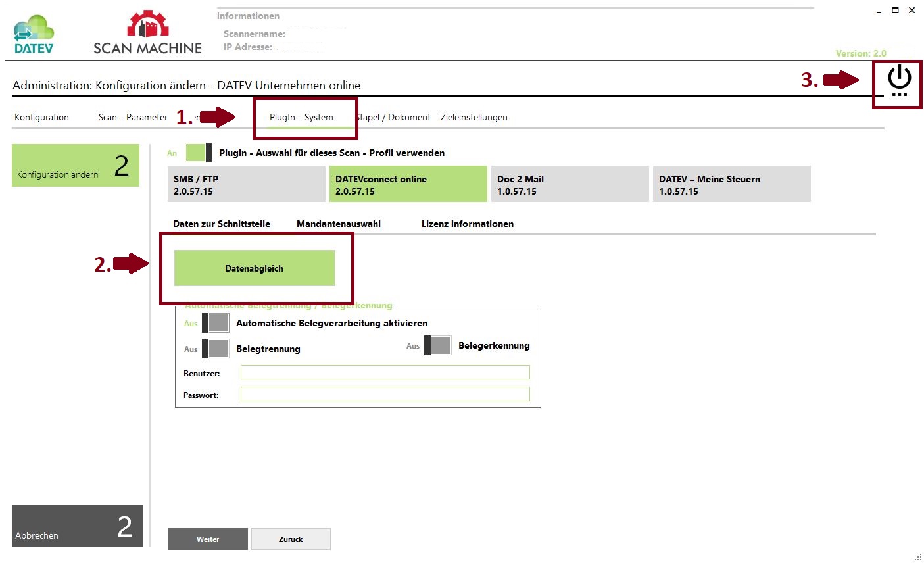This screenshot has width=924, height=563.
Task: Open the Daten zur Schnittstelle sub-tab
Action: (222, 224)
